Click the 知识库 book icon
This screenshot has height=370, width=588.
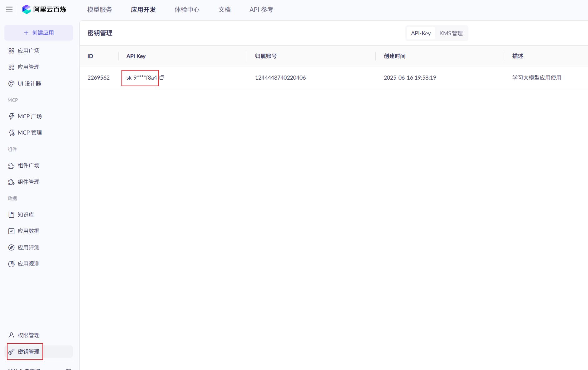[12, 215]
